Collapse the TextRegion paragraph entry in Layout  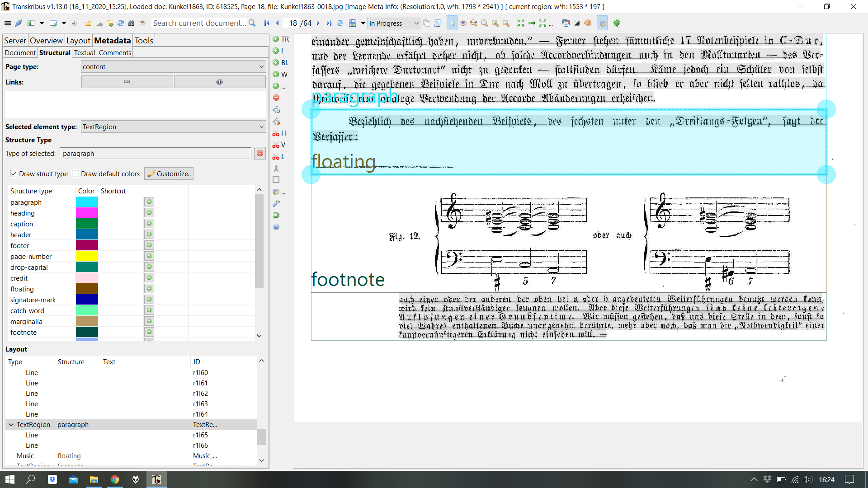click(x=11, y=425)
